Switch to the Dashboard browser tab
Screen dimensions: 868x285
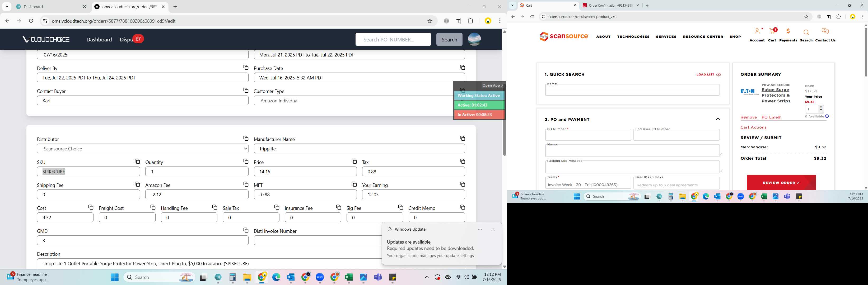[50, 7]
